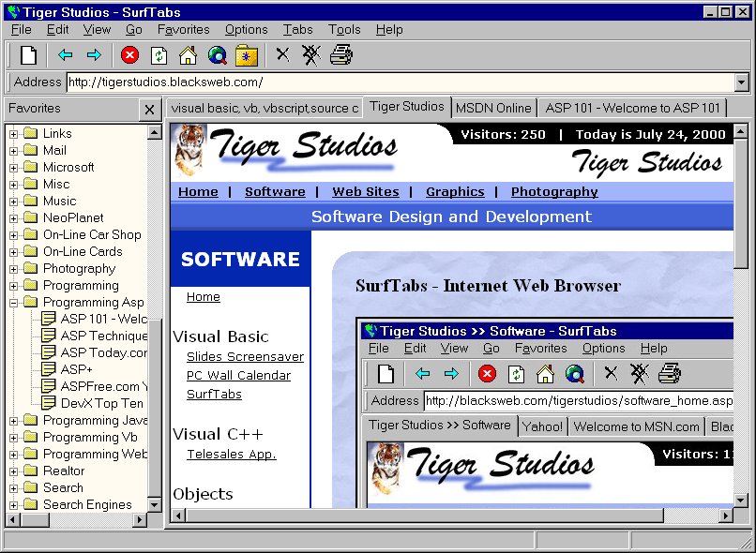
Task: Toggle the Favorites folder icon in main toolbar
Action: (x=247, y=55)
